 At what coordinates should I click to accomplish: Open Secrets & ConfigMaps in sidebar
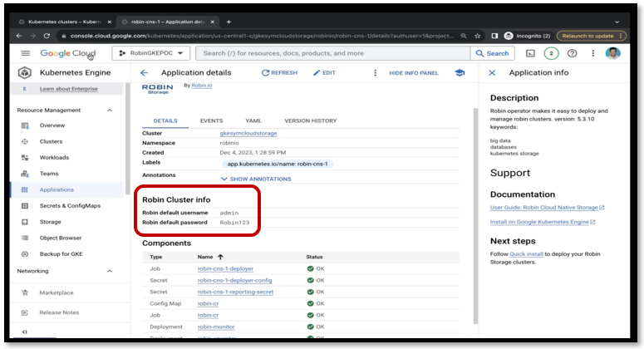coord(70,206)
